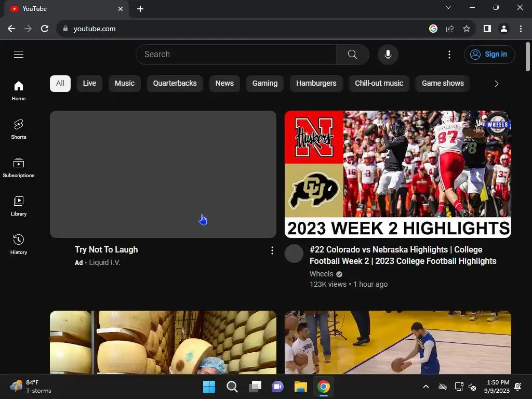This screenshot has width=532, height=399.
Task: Open the 2023 Week 2 Highlights thumbnail
Action: (x=397, y=174)
